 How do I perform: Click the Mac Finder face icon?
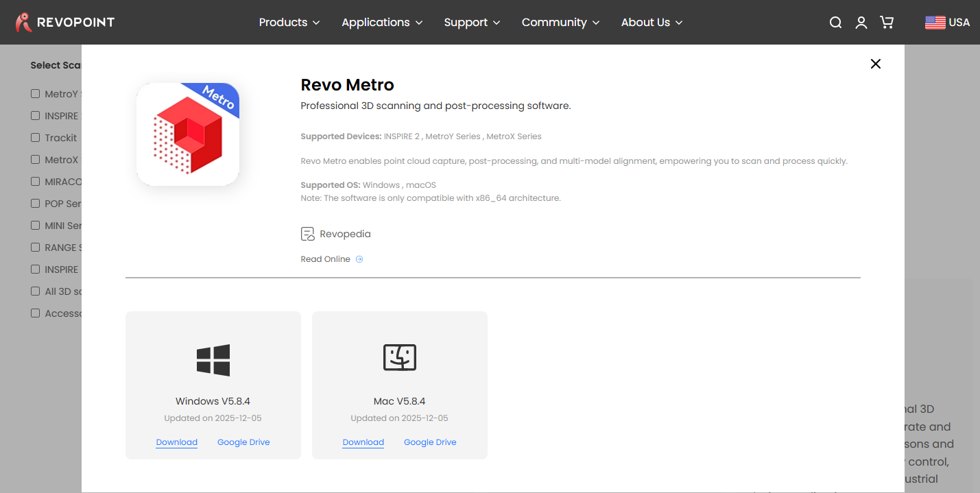[x=400, y=357]
